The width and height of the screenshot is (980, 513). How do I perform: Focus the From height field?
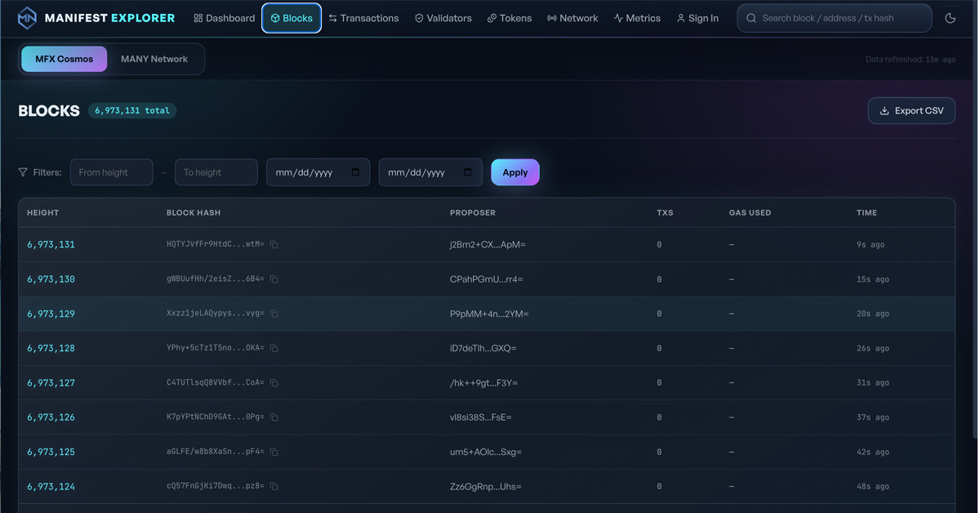pos(112,172)
